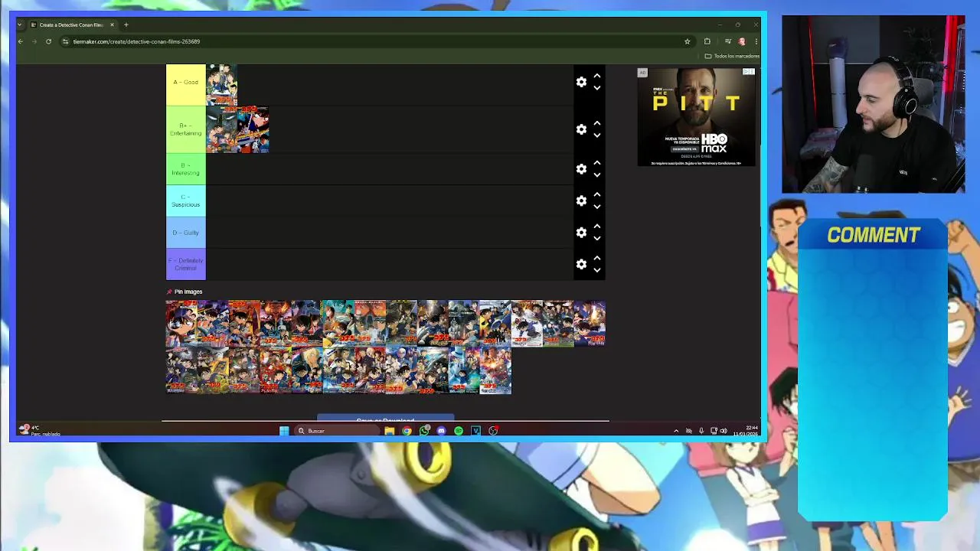This screenshot has height=551, width=980.
Task: Focus the tiermaker.com address bar
Action: click(375, 41)
